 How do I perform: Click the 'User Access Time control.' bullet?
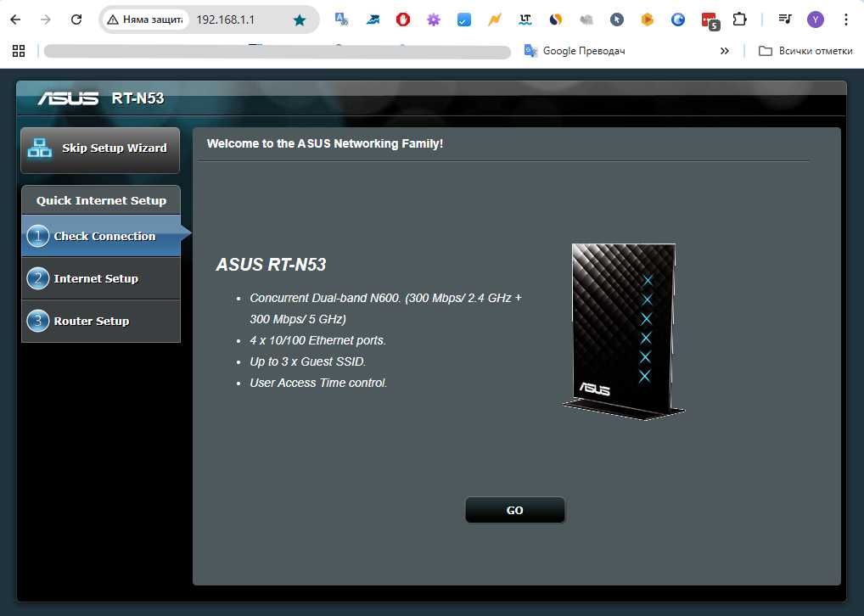coord(318,383)
